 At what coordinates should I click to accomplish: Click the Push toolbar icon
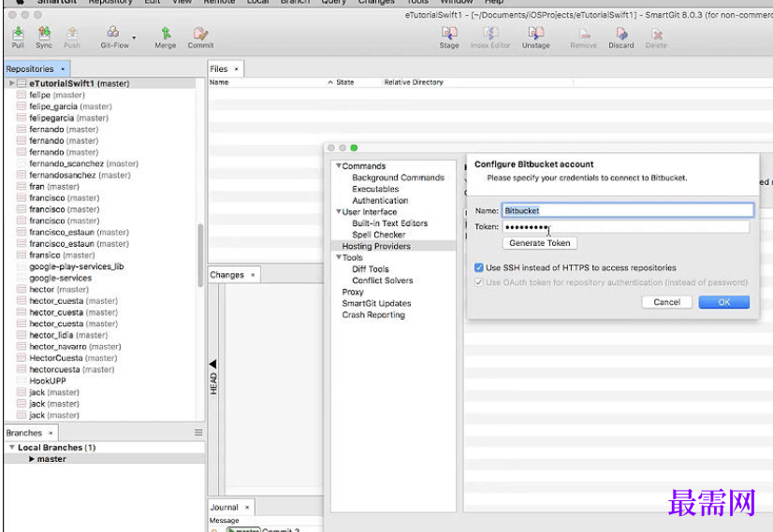click(x=72, y=37)
